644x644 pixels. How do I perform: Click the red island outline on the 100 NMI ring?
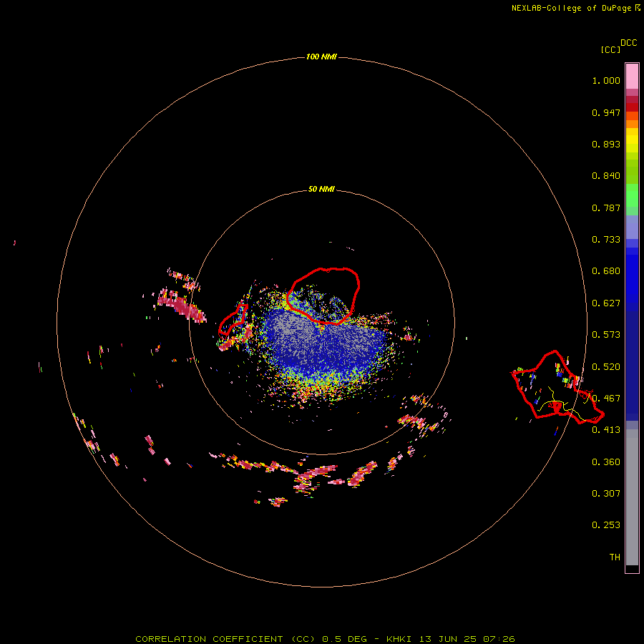[557, 387]
